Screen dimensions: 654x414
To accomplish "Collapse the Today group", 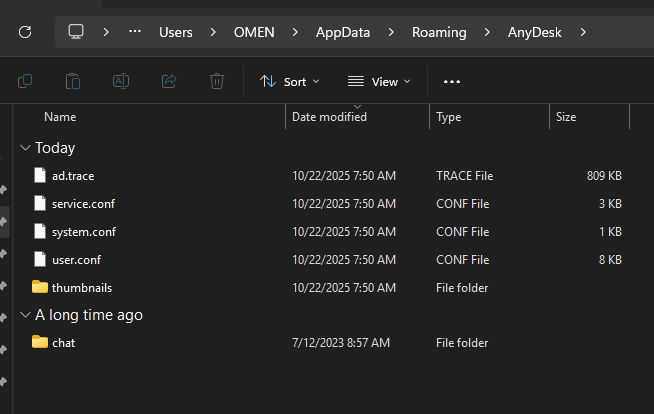I will (25, 148).
